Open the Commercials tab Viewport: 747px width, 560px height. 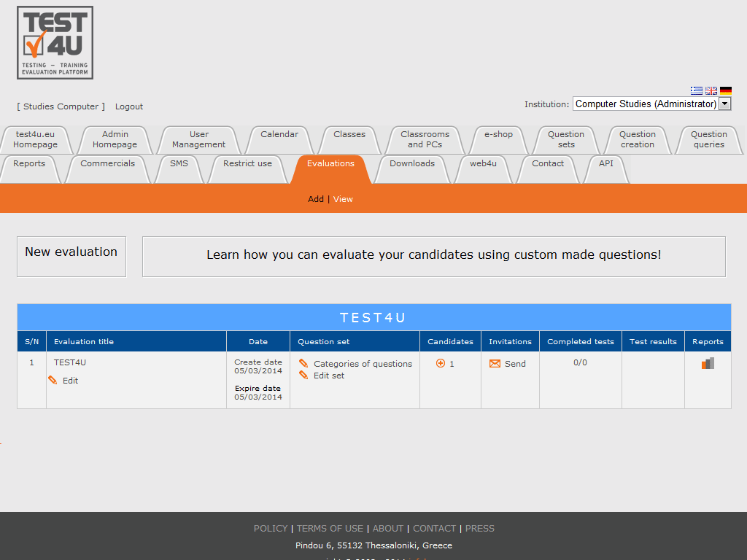tap(108, 169)
